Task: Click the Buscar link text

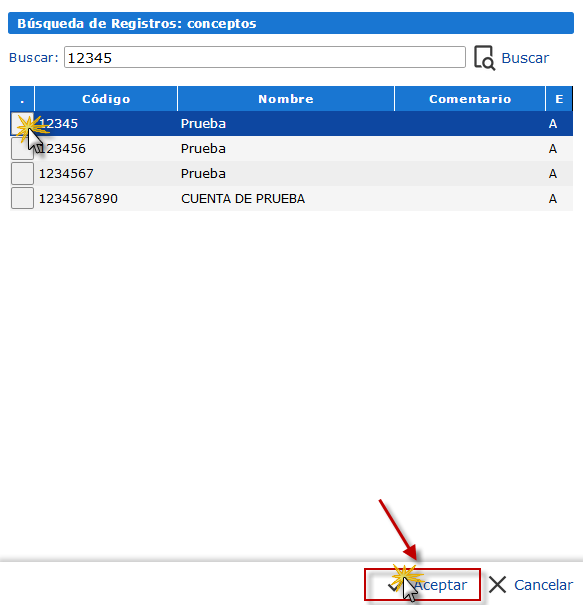Action: click(525, 58)
